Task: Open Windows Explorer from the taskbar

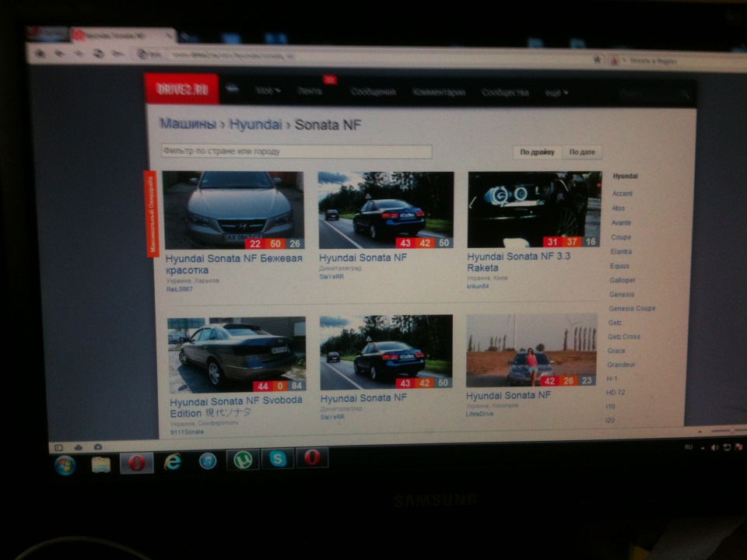Action: coord(100,465)
